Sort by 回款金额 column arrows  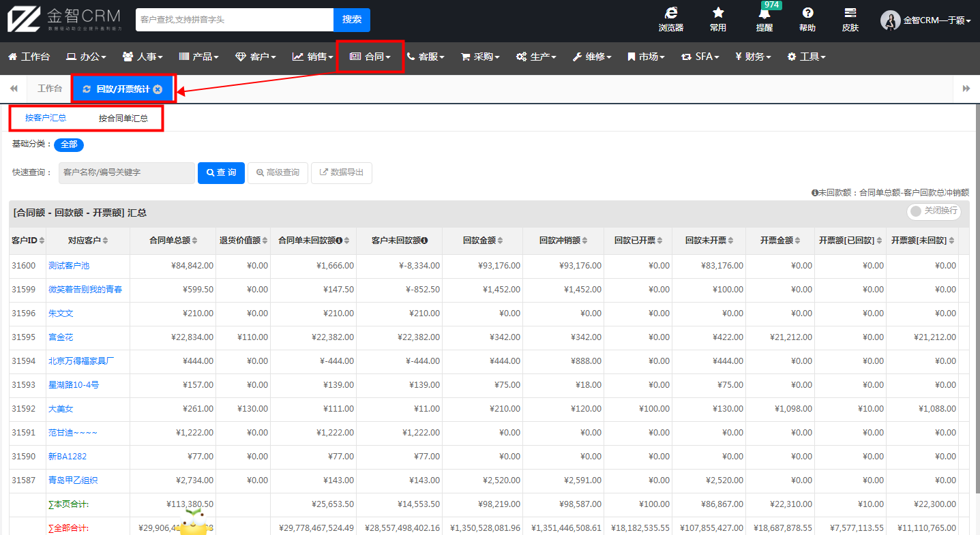(x=501, y=240)
